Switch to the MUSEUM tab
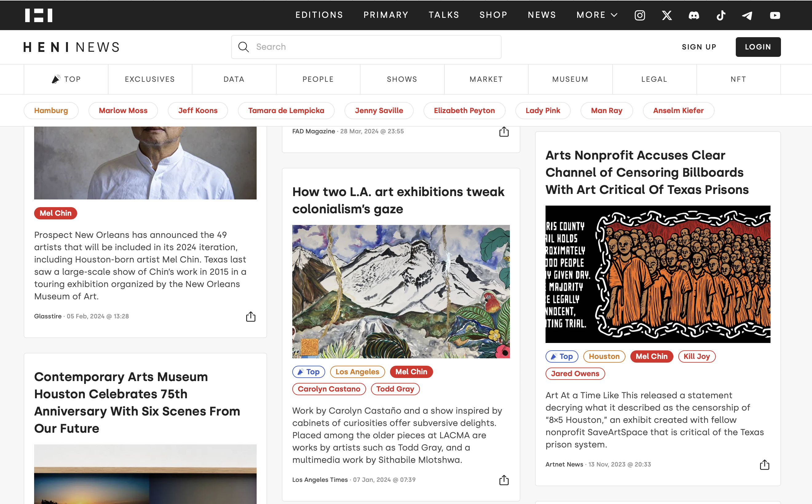Viewport: 812px width, 504px height. (570, 79)
